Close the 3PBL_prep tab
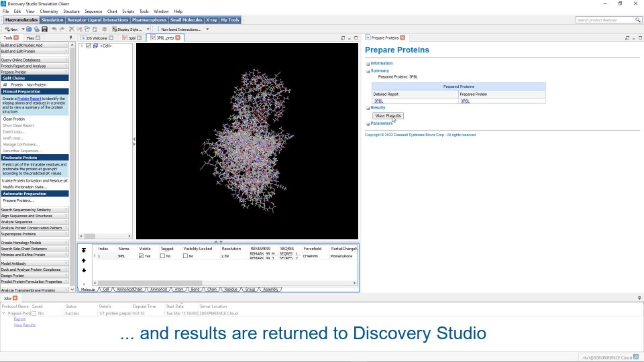 [178, 38]
